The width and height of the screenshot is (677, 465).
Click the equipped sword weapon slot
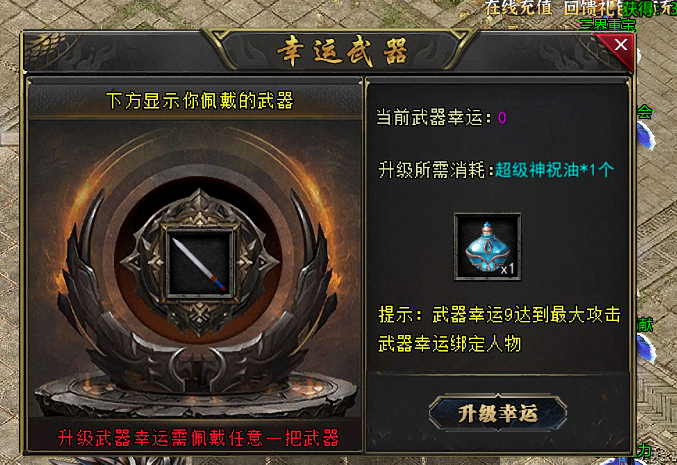tap(199, 264)
